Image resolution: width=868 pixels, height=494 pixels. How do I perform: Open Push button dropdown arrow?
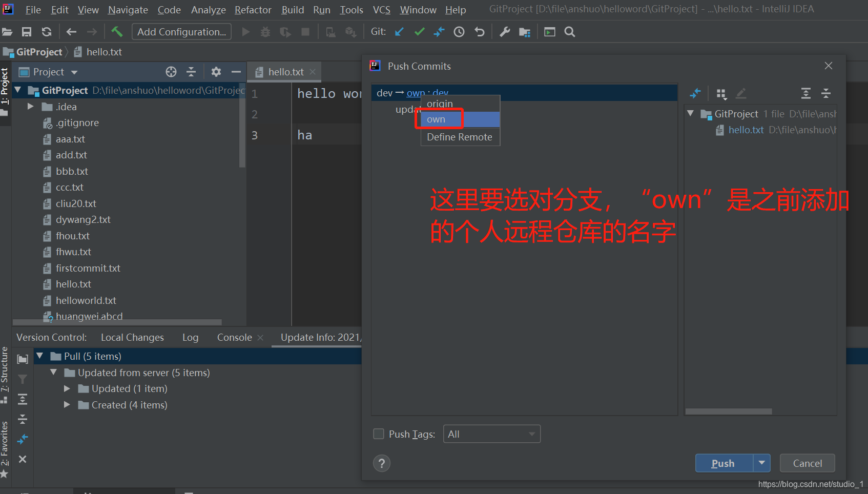click(x=762, y=463)
